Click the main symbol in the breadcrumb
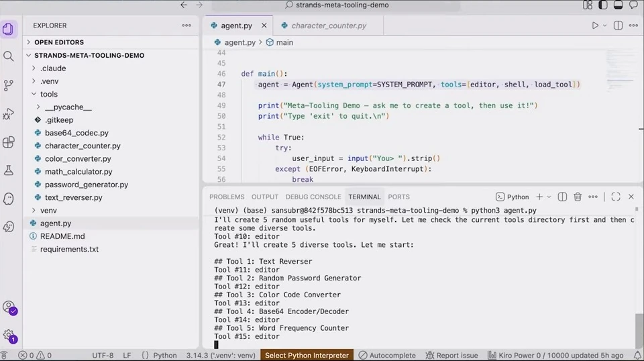The image size is (644, 361). click(280, 42)
